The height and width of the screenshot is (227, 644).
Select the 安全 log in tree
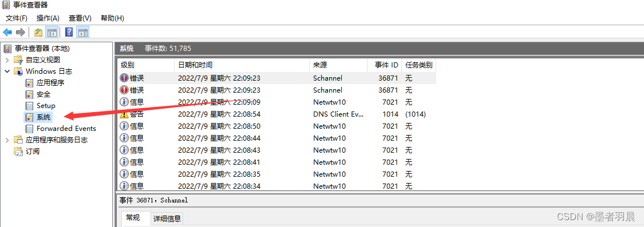coord(44,94)
